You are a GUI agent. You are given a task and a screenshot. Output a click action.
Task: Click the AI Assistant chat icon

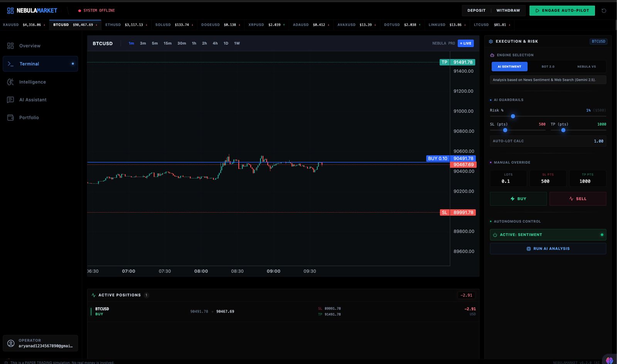[10, 100]
